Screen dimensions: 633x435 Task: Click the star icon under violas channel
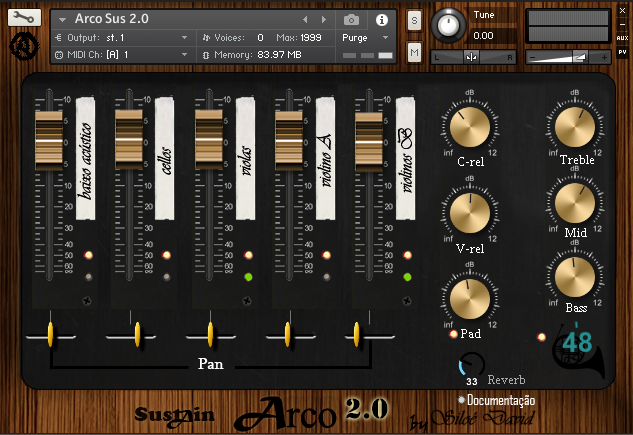248,300
